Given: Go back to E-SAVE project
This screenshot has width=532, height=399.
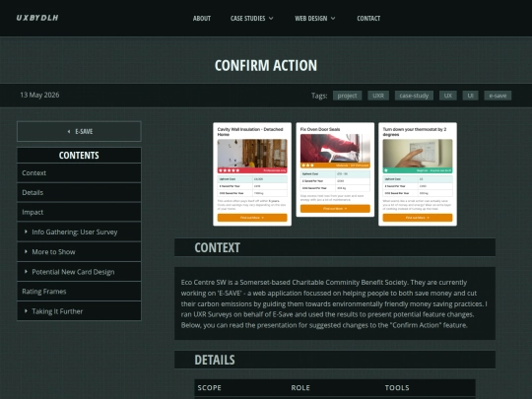Looking at the screenshot, I should pyautogui.click(x=79, y=131).
